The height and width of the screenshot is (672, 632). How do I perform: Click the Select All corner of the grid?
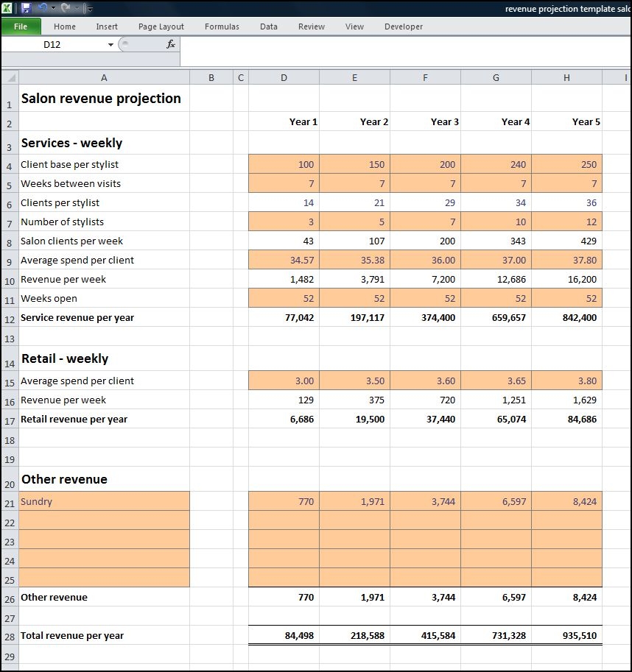coord(10,77)
